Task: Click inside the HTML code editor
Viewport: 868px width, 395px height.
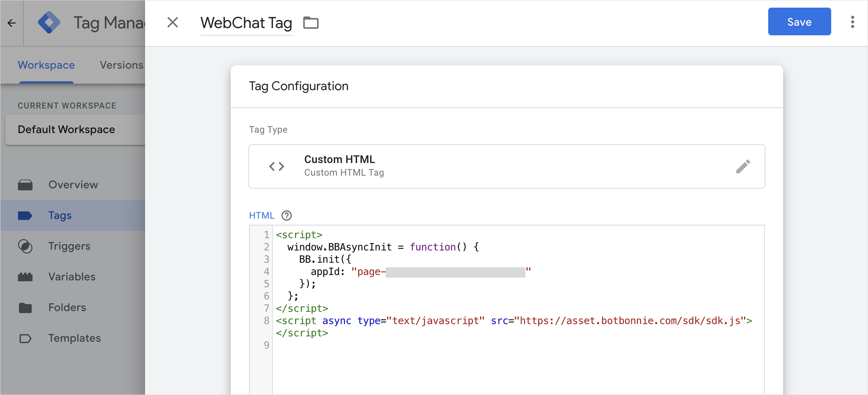Action: tap(505, 364)
